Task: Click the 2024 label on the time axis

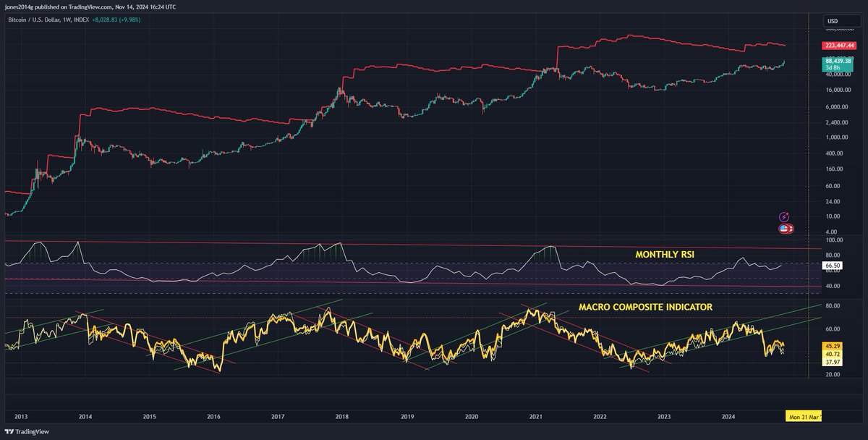Action: coord(728,416)
